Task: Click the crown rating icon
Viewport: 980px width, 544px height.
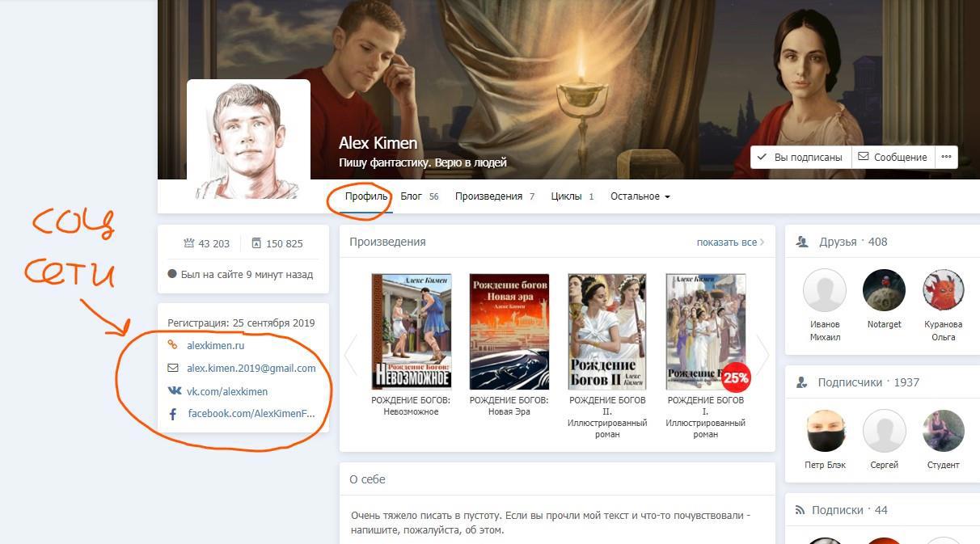Action: pos(189,243)
